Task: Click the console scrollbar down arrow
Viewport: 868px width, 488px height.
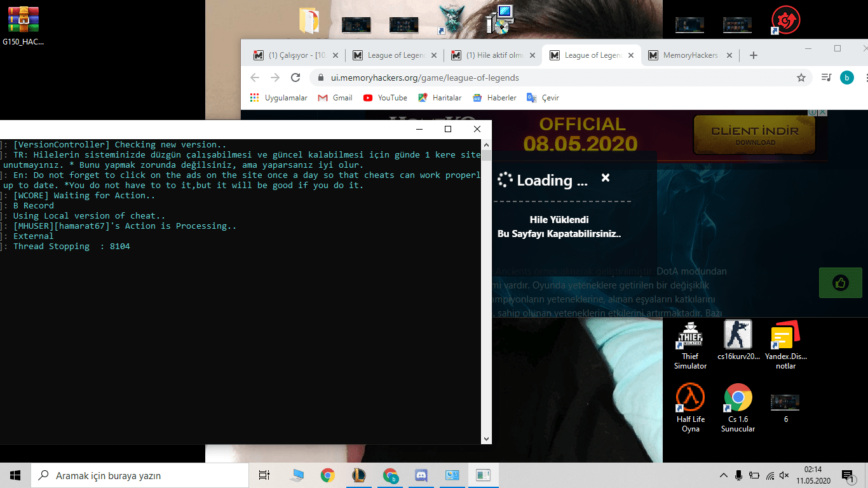Action: [x=487, y=439]
